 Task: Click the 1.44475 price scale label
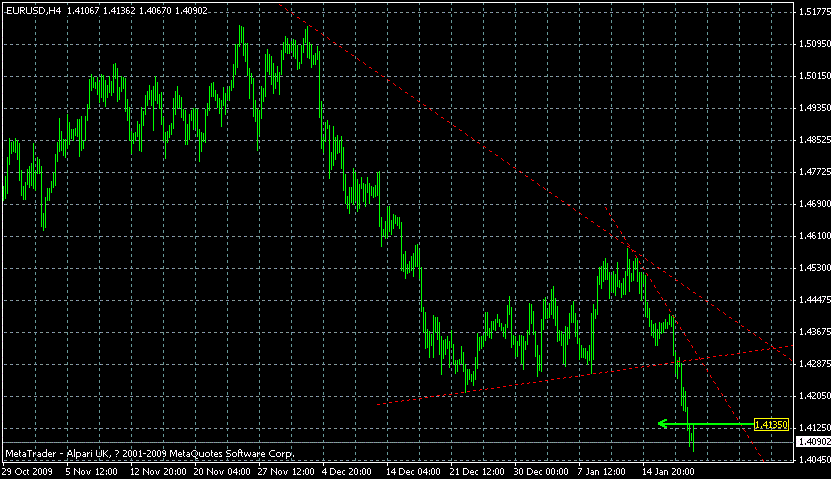pos(815,300)
